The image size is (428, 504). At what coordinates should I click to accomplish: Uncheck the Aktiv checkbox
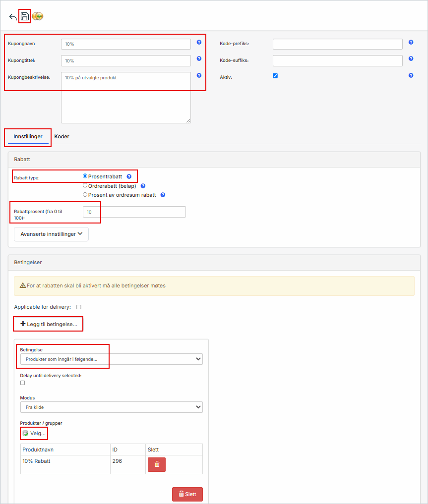point(275,76)
